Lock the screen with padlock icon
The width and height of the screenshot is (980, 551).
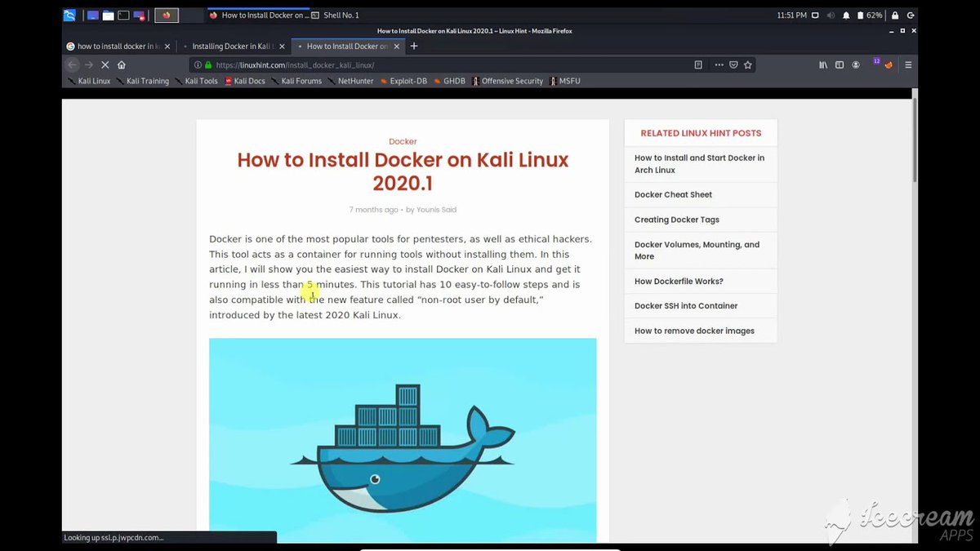[895, 15]
